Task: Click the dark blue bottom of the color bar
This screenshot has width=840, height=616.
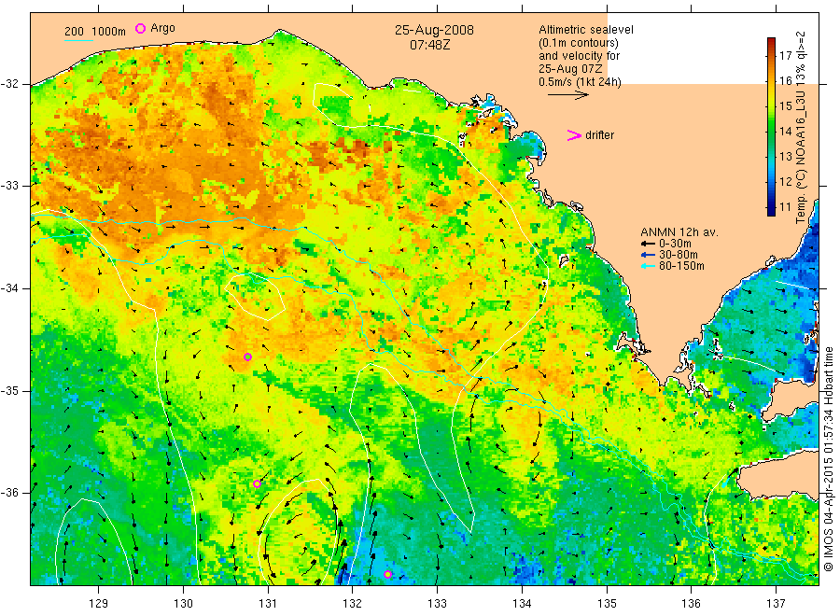Action: pyautogui.click(x=771, y=211)
